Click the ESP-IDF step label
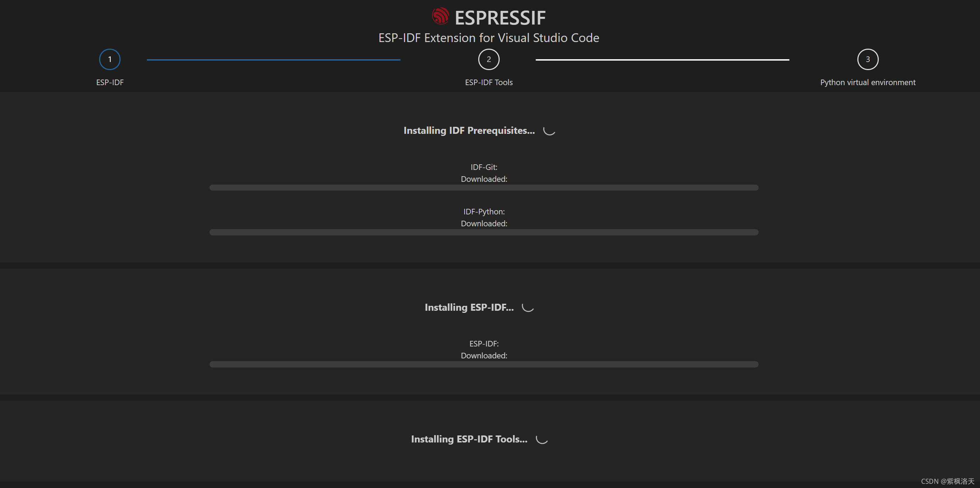The image size is (980, 488). pyautogui.click(x=110, y=82)
